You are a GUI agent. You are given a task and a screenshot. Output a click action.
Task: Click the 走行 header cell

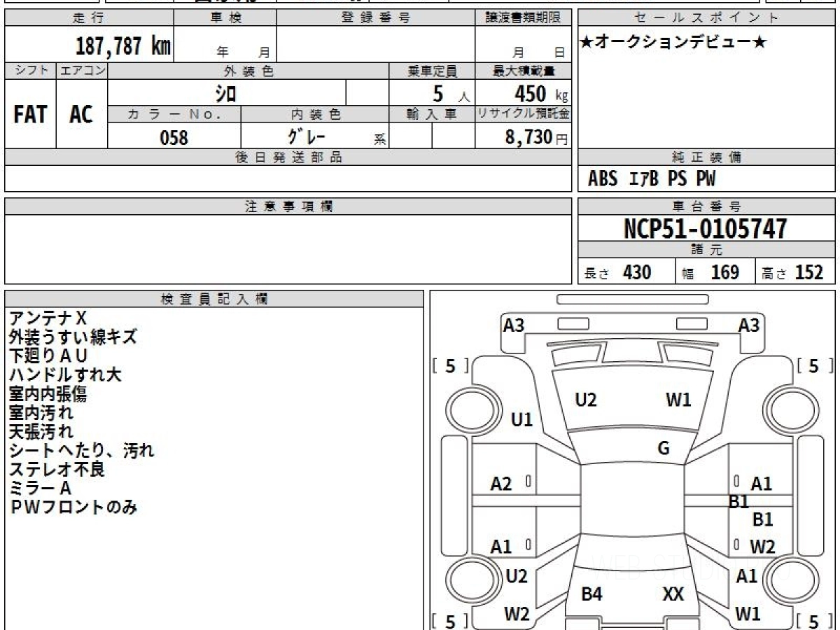[89, 18]
